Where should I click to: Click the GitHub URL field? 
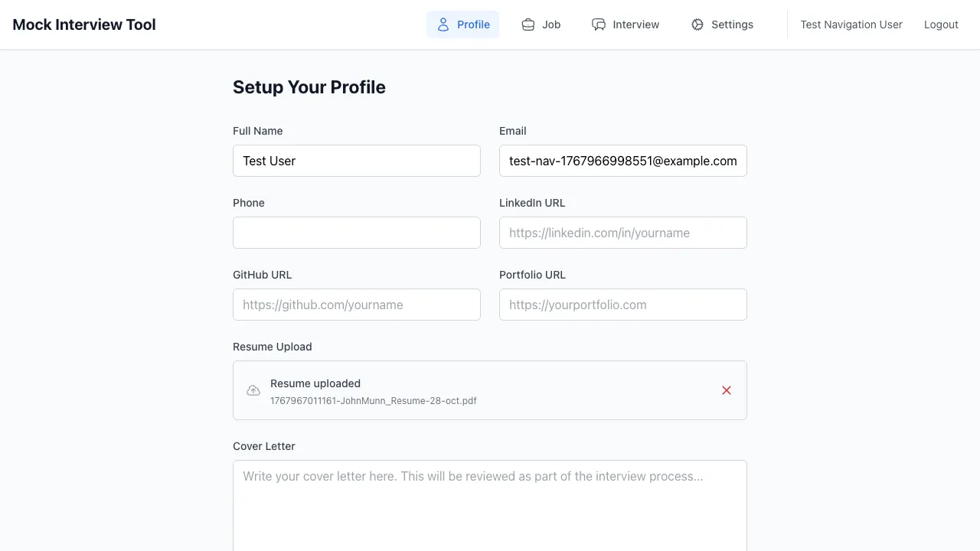pos(357,305)
